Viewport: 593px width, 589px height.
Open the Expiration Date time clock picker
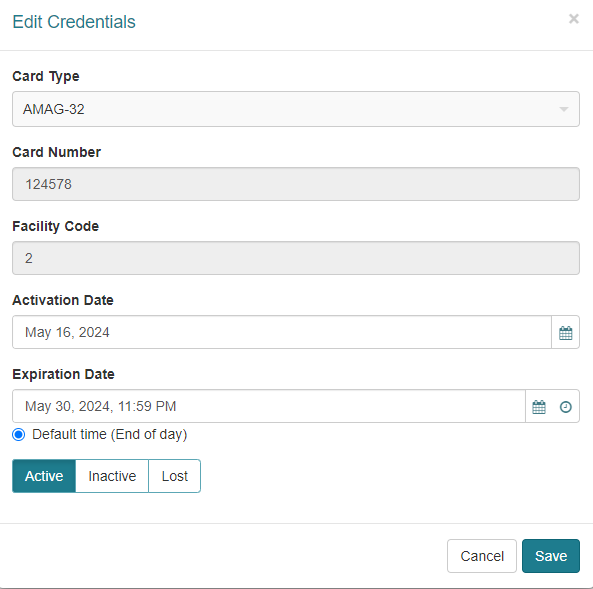565,407
